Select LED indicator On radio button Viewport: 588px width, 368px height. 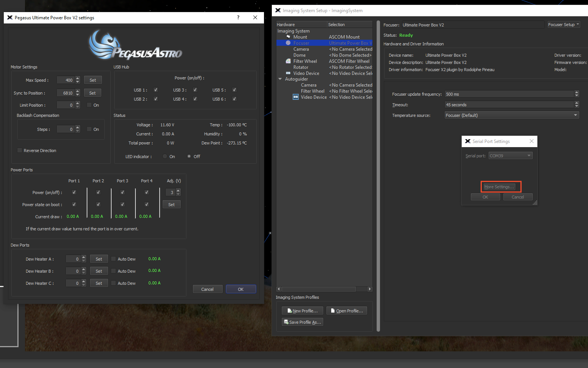(x=165, y=156)
